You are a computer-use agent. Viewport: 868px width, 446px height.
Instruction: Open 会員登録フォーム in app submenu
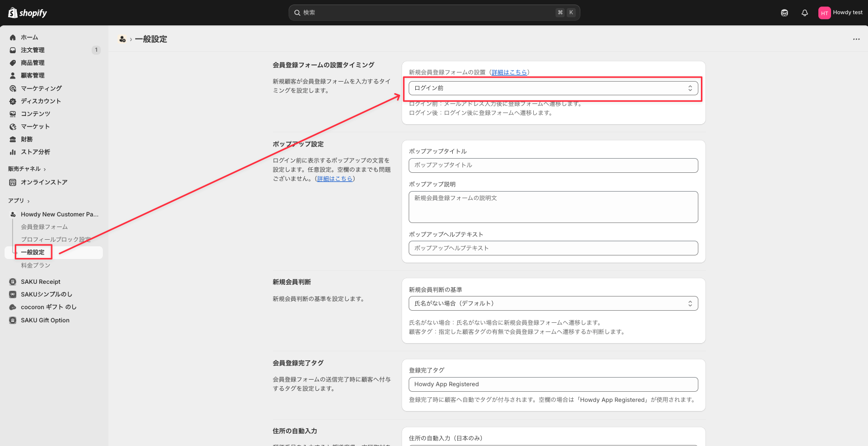[x=44, y=227]
